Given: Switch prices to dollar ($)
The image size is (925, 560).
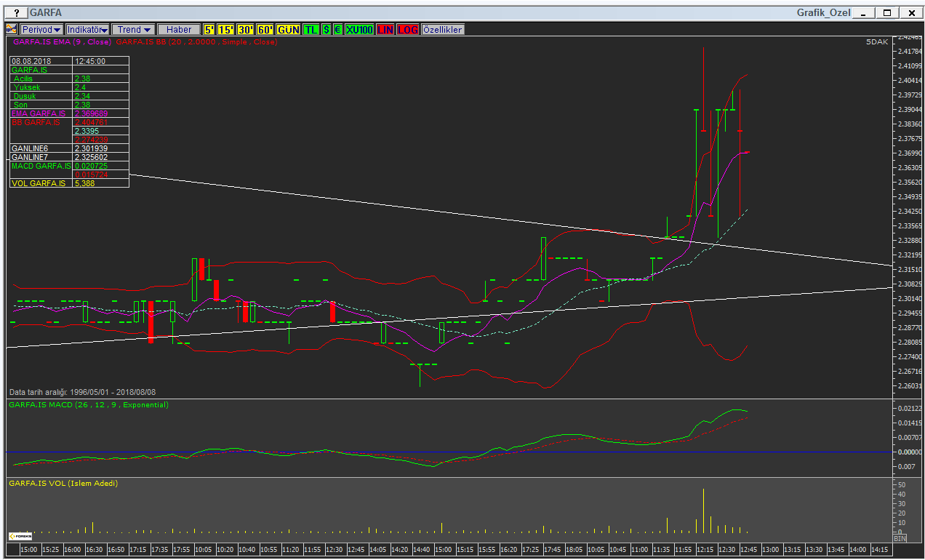Looking at the screenshot, I should click(327, 29).
